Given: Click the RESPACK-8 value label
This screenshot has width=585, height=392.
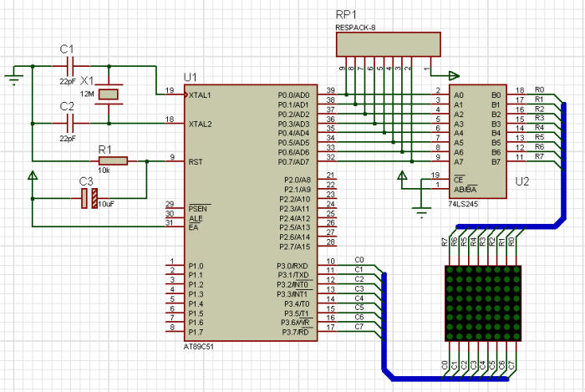Looking at the screenshot, I should pyautogui.click(x=355, y=28).
